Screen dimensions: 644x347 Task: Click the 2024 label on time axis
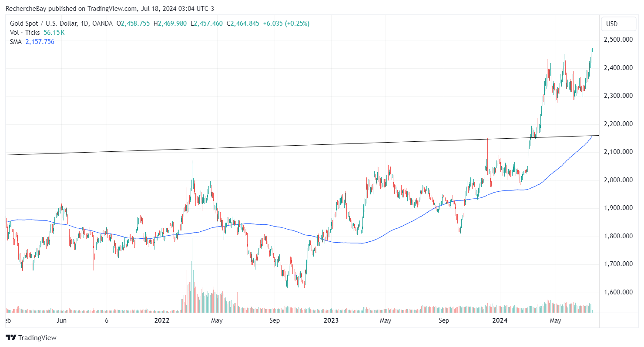(500, 321)
